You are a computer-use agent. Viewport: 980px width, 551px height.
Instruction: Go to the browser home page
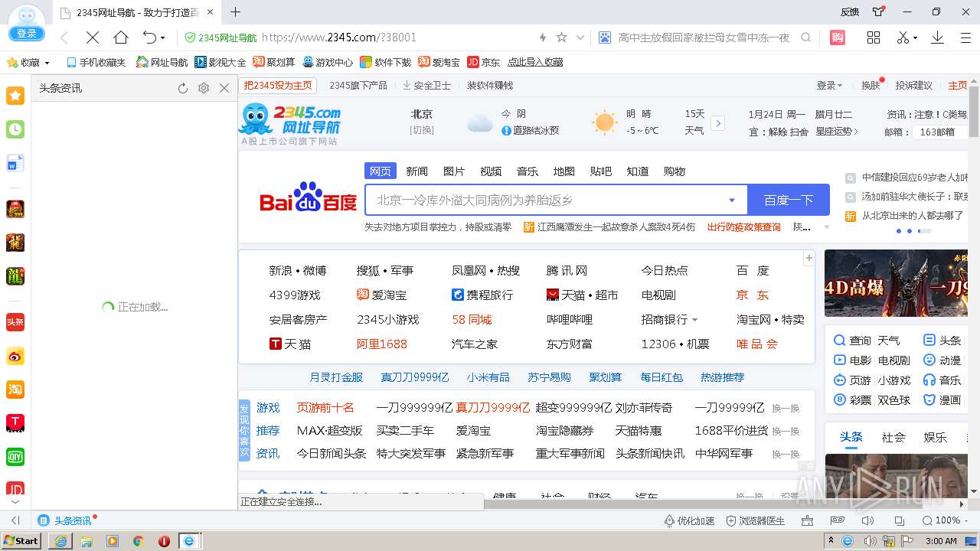tap(121, 37)
